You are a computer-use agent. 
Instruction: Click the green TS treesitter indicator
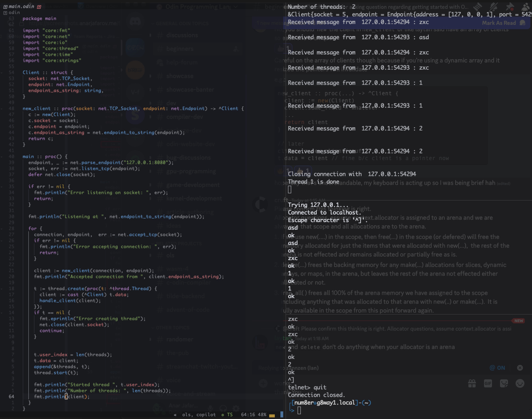[227, 415]
